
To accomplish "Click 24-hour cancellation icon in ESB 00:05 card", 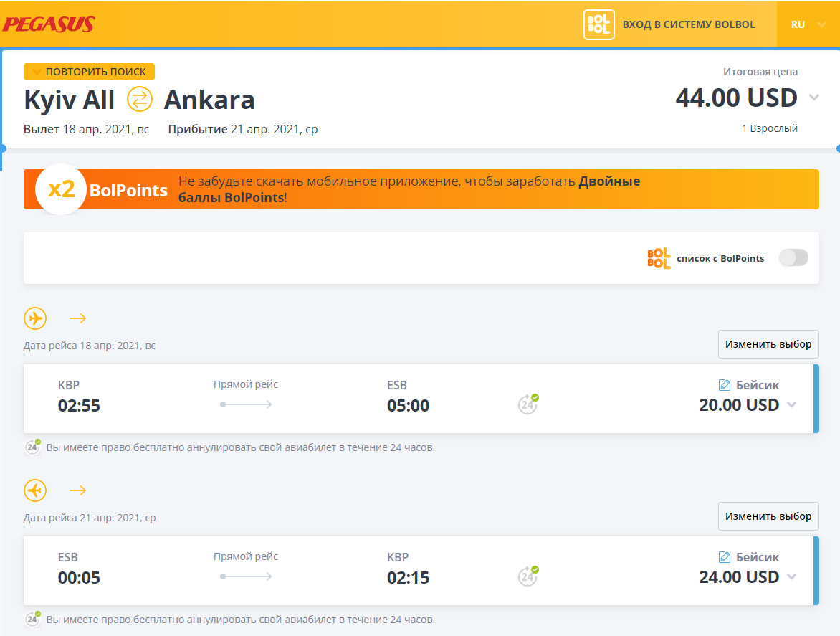I will [528, 576].
